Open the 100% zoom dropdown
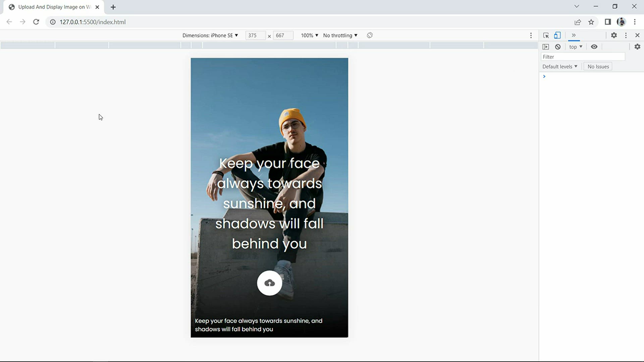The image size is (644, 362). pyautogui.click(x=309, y=35)
